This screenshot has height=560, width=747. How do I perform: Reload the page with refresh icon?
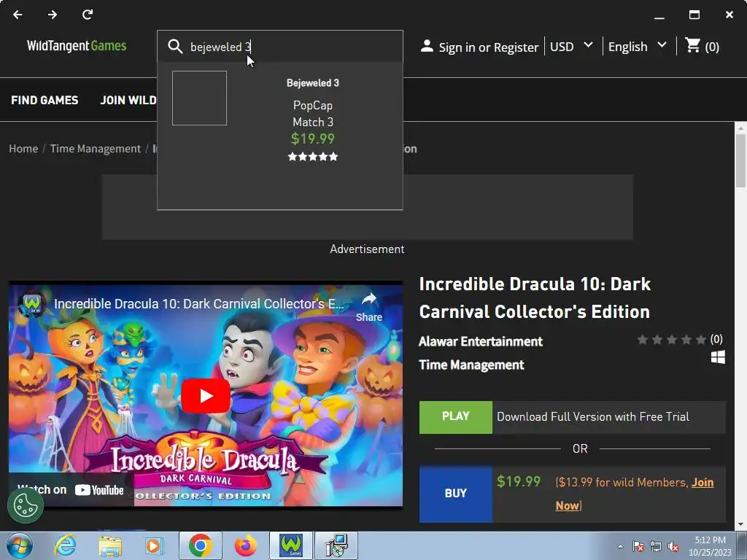88,15
